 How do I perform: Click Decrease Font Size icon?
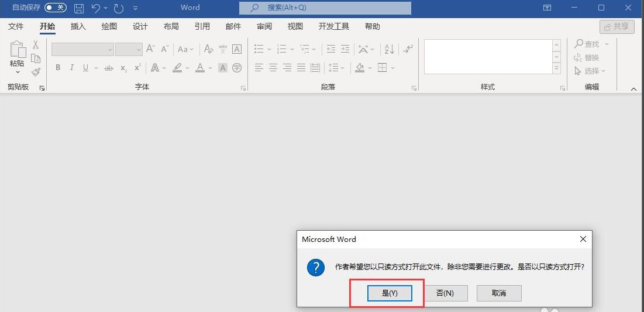[165, 49]
